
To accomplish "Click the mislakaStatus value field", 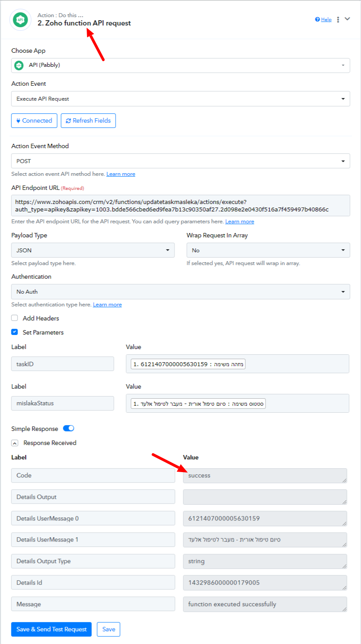I will pyautogui.click(x=237, y=404).
